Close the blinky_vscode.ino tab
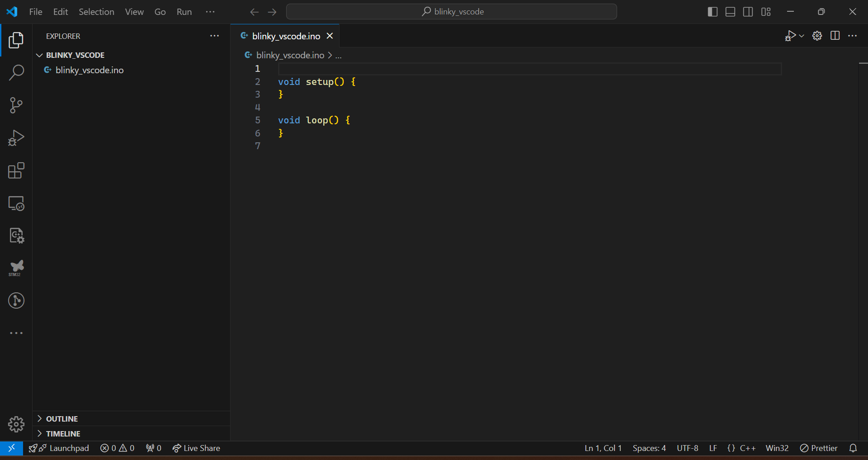This screenshot has width=868, height=460. pos(330,36)
